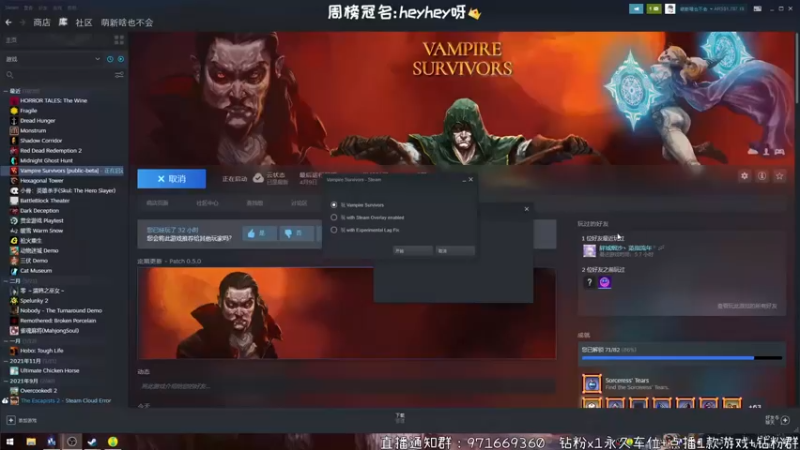Collapse the November 2021 group

pos(6,361)
